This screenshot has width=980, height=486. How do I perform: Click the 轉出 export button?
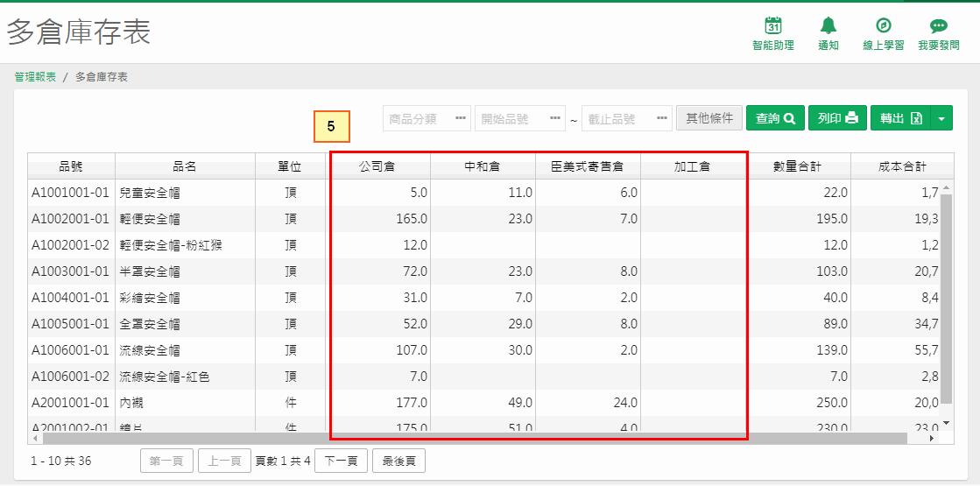pos(900,118)
